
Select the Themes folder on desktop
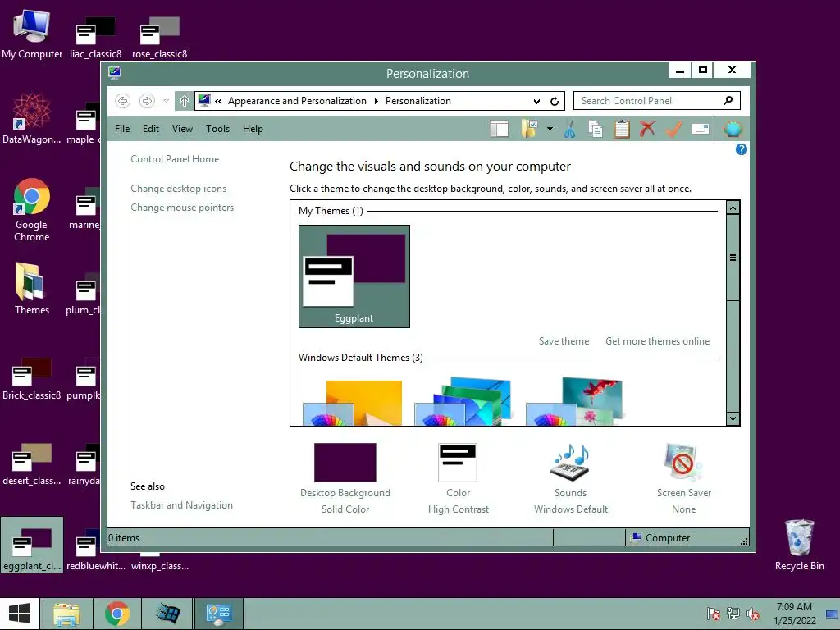pyautogui.click(x=32, y=289)
